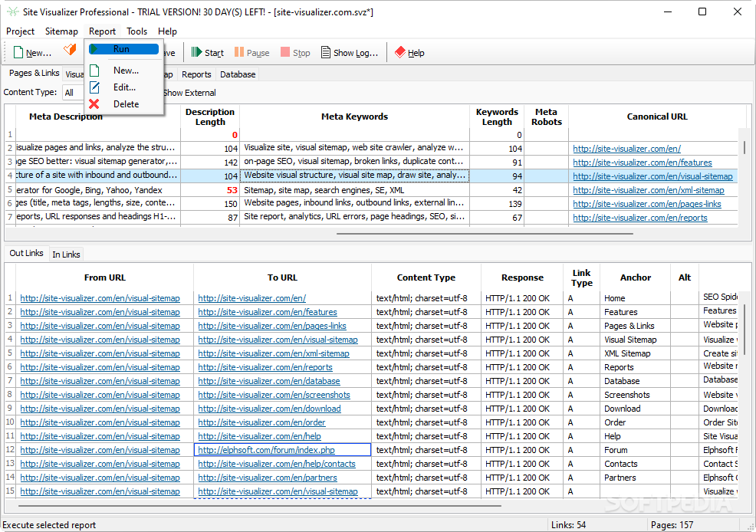Screen dimensions: 756x532
Task: Select the 'on-page SEO, visual sitemap' keywords cell
Action: tap(354, 162)
